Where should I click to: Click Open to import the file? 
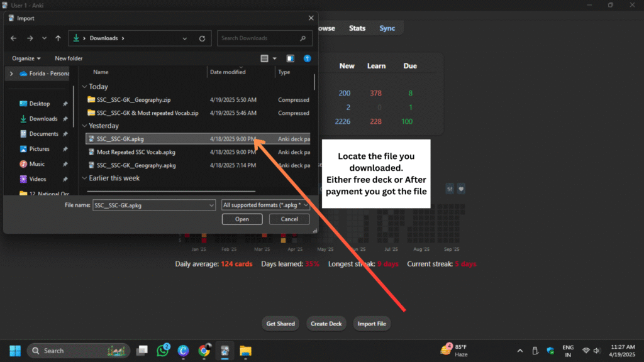point(242,219)
